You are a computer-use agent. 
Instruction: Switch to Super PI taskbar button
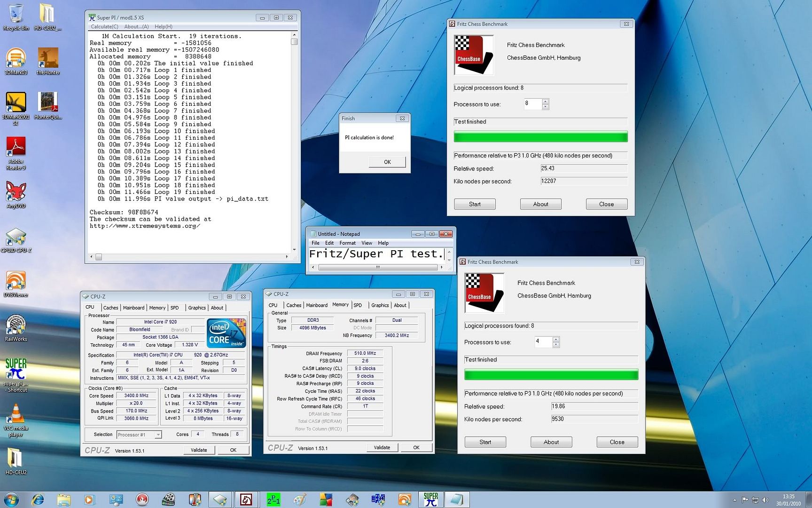click(x=430, y=500)
